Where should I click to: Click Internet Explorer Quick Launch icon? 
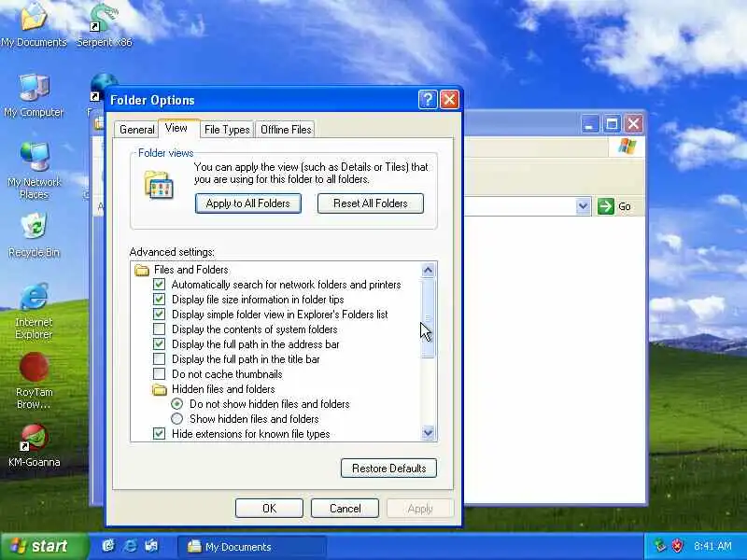(x=130, y=546)
